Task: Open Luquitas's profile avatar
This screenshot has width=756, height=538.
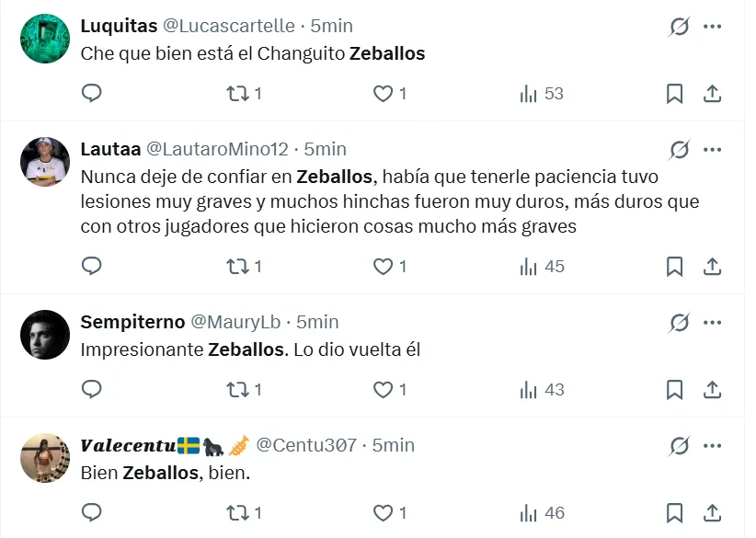Action: point(45,39)
